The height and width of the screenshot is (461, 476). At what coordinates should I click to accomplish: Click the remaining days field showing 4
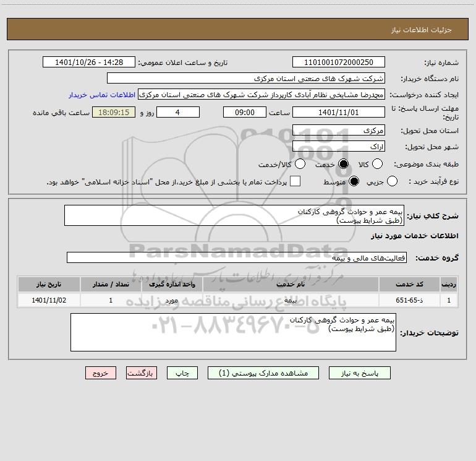point(178,112)
